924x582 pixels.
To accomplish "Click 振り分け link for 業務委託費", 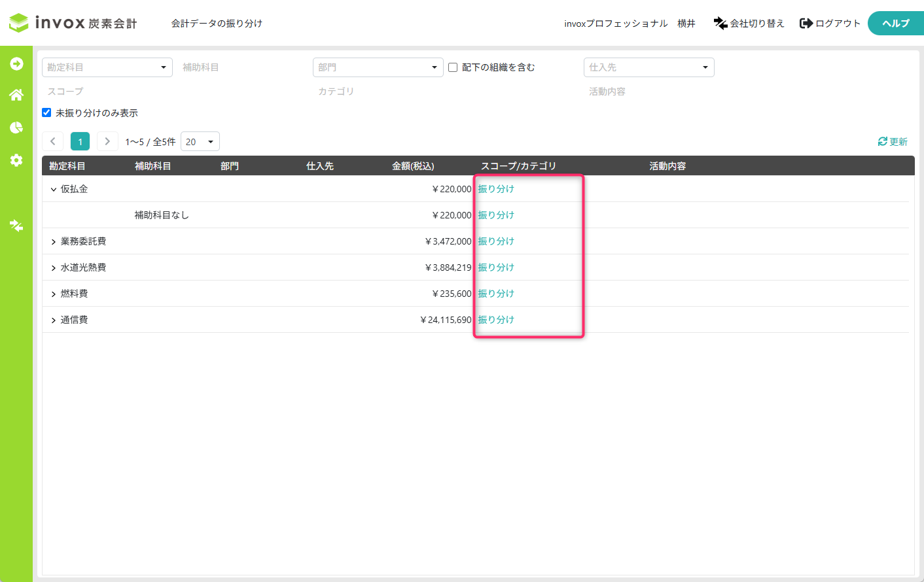I will [496, 241].
